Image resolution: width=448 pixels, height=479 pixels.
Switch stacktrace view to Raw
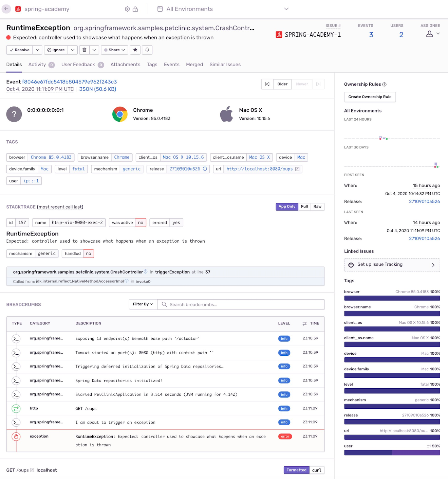tap(317, 207)
